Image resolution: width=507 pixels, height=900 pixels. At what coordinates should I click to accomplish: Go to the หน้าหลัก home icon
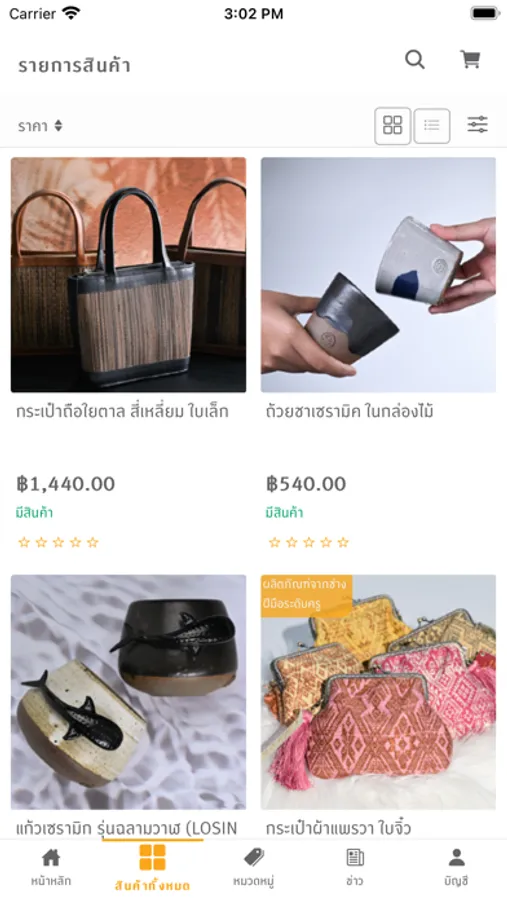click(51, 858)
